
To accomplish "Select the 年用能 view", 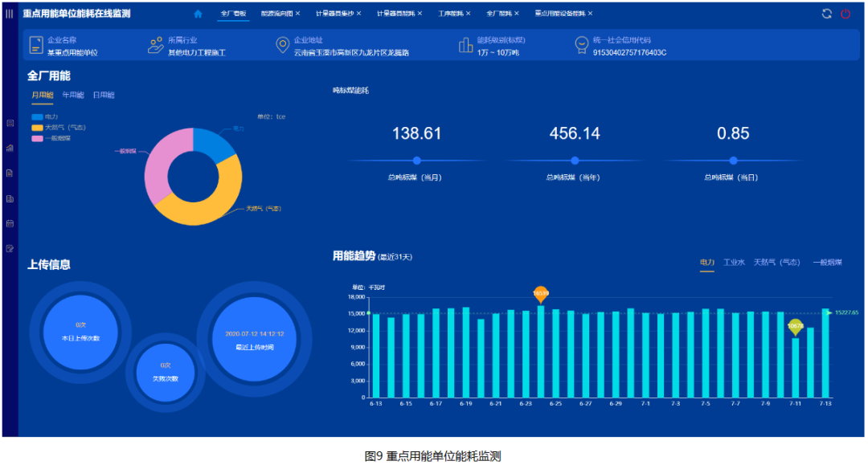I will (73, 95).
